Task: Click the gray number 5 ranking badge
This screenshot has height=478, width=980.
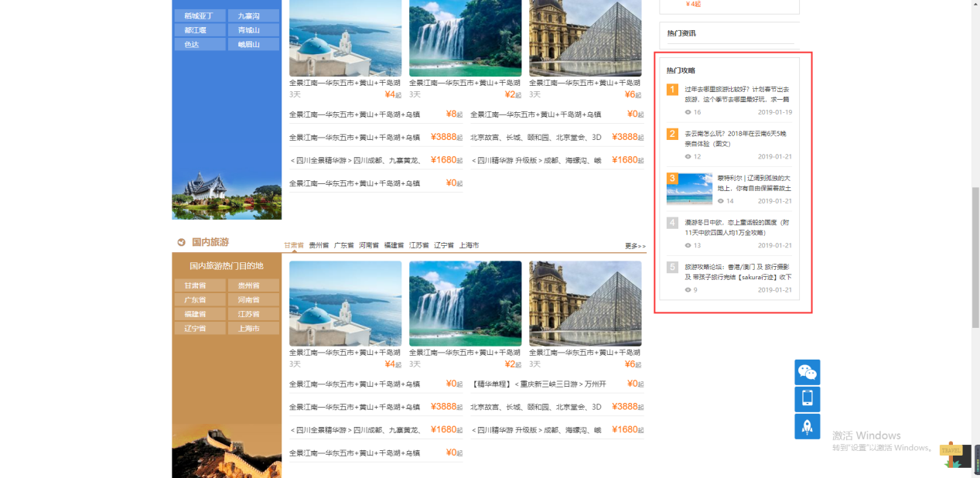Action: tap(672, 268)
